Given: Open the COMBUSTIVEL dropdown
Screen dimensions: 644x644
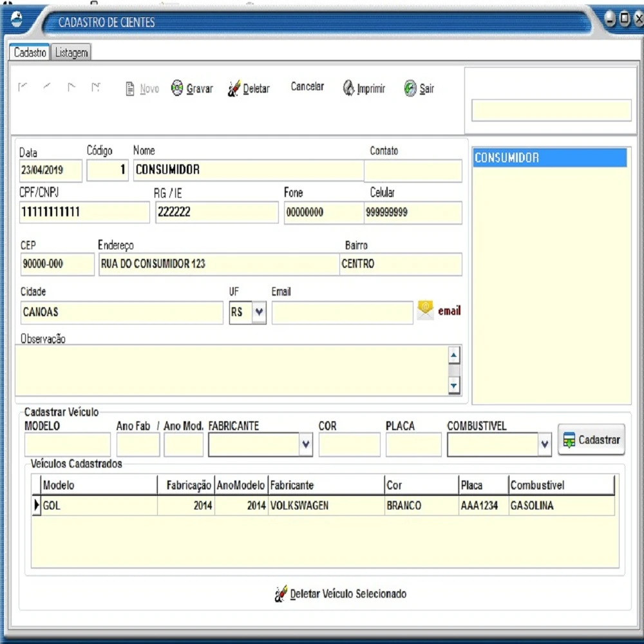Looking at the screenshot, I should pos(545,444).
